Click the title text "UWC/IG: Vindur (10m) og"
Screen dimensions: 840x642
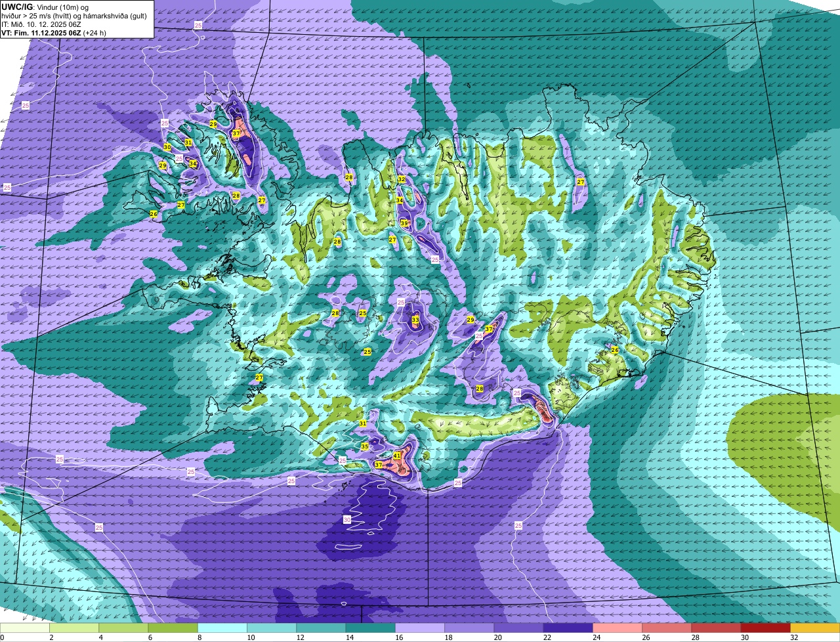point(45,7)
